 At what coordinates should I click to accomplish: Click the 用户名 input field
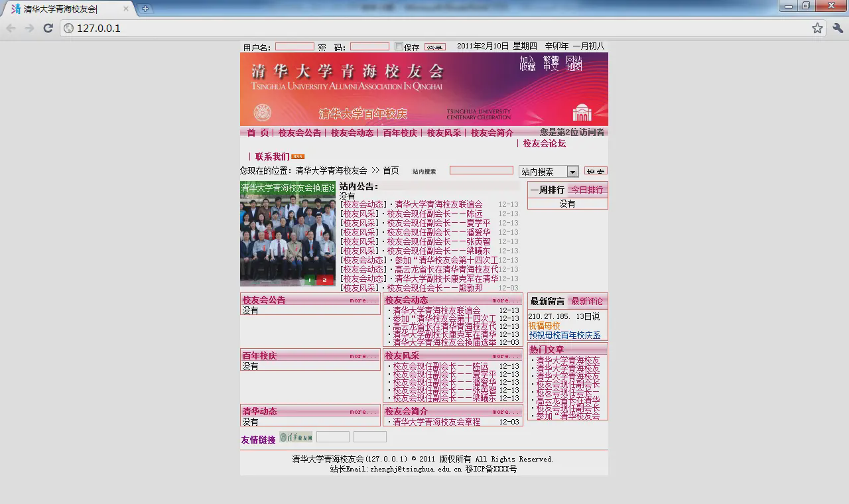294,46
